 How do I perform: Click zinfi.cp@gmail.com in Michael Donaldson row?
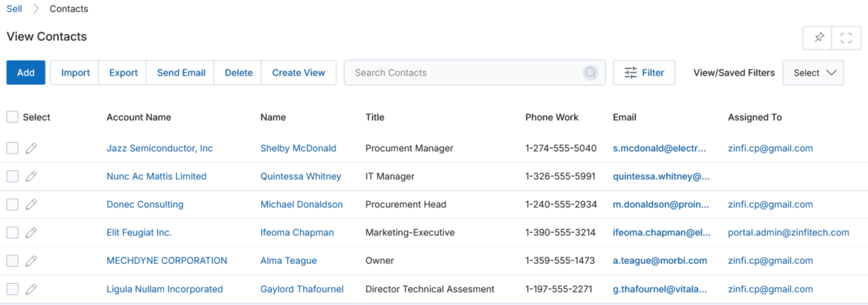(x=770, y=205)
